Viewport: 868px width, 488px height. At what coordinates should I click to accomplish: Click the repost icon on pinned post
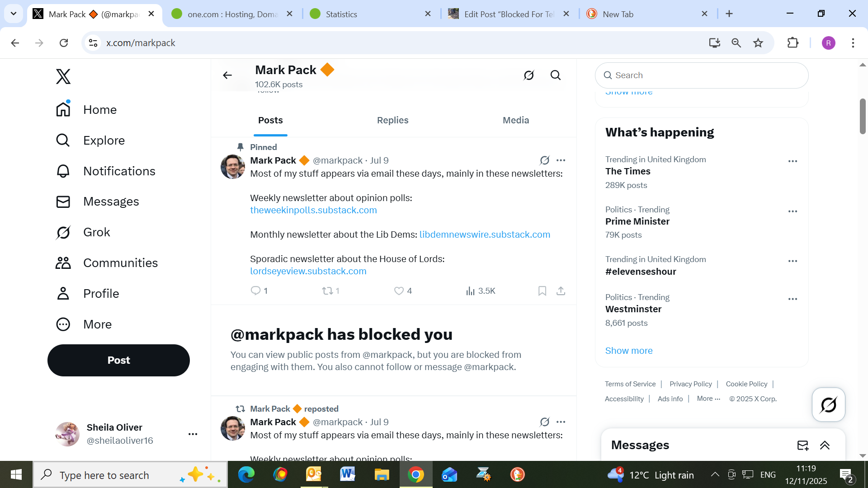[x=327, y=291]
